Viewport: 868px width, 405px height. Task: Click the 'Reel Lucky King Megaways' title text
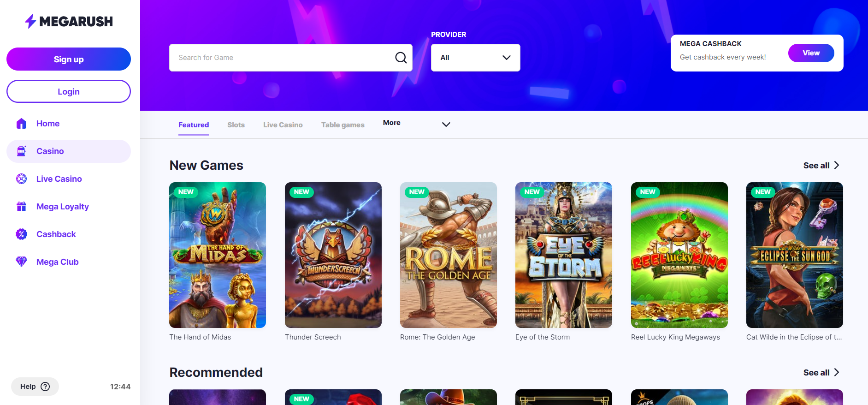(x=675, y=337)
